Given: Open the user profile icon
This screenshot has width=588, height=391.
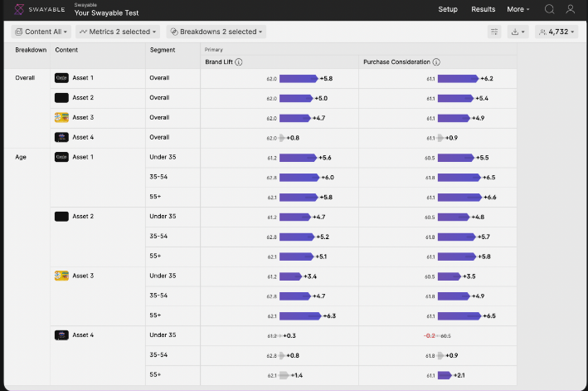Looking at the screenshot, I should click(571, 9).
